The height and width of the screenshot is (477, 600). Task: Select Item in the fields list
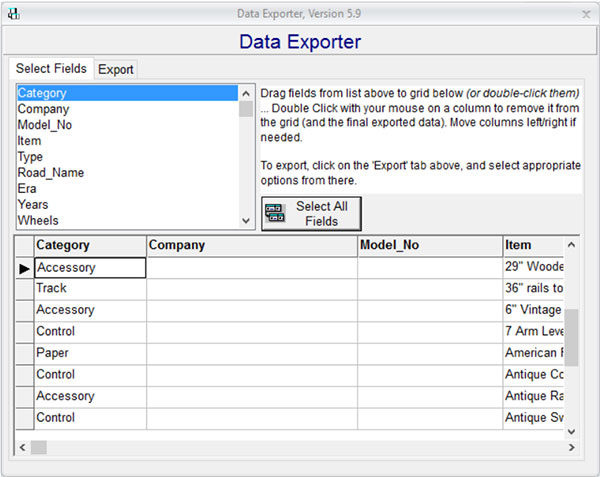pos(127,141)
